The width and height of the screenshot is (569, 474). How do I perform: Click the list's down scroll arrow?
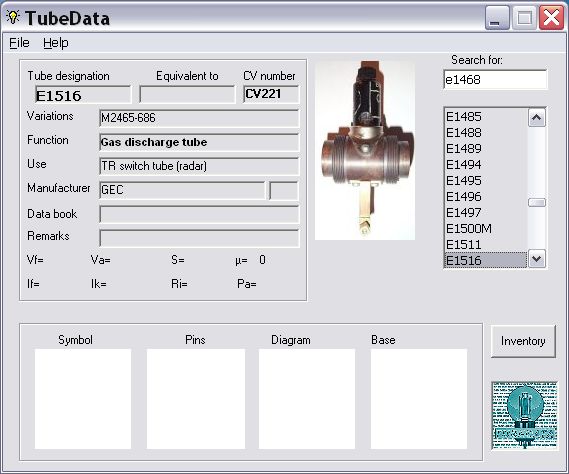coord(537,259)
